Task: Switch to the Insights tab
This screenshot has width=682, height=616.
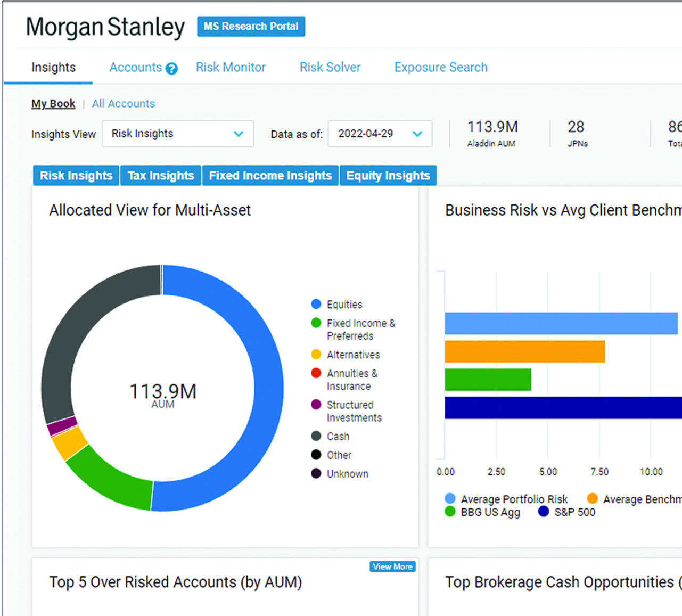Action: point(53,67)
